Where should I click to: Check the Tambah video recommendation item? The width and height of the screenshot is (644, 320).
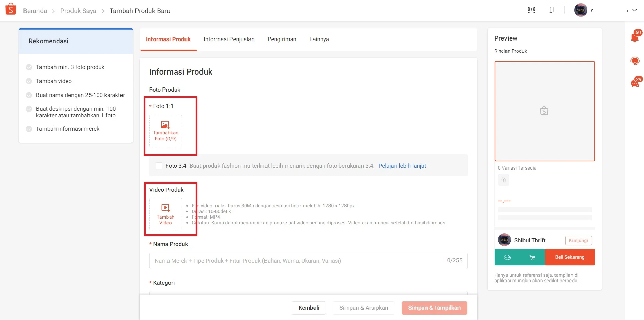(x=29, y=81)
